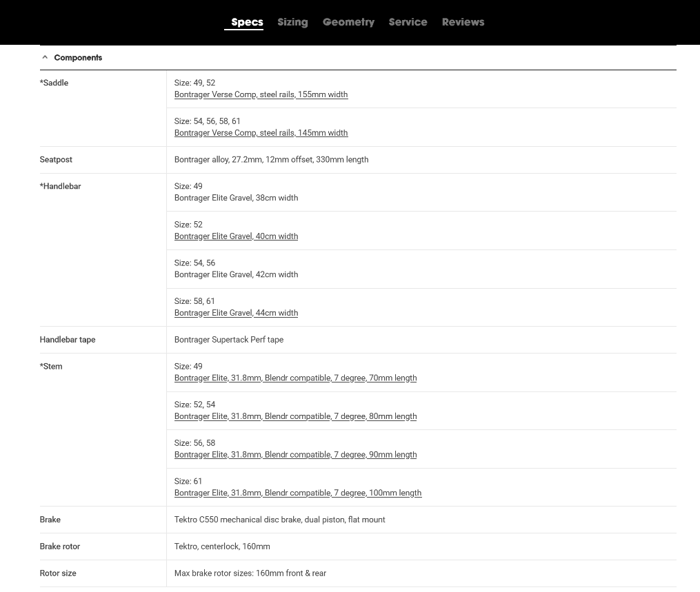
Task: Select the *Handlebar row label
Action: click(60, 186)
